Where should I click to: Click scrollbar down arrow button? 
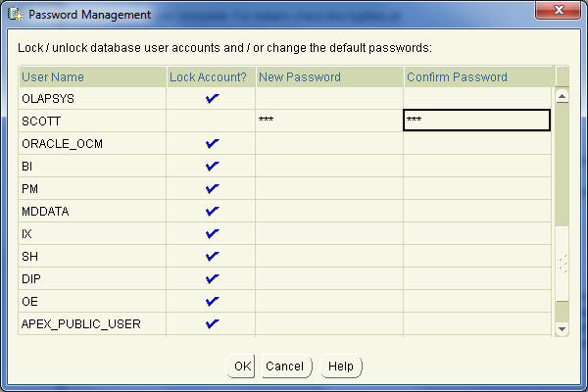point(562,329)
